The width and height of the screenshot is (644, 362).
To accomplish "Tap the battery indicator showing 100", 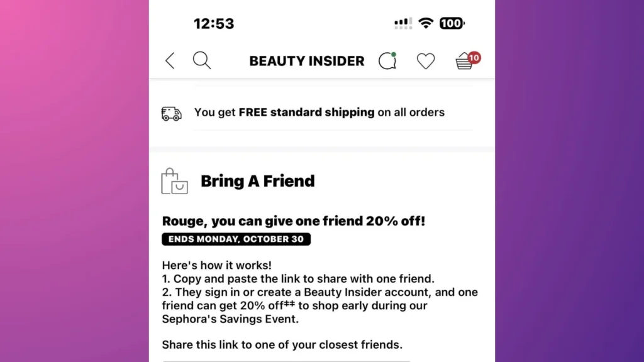I will 450,23.
